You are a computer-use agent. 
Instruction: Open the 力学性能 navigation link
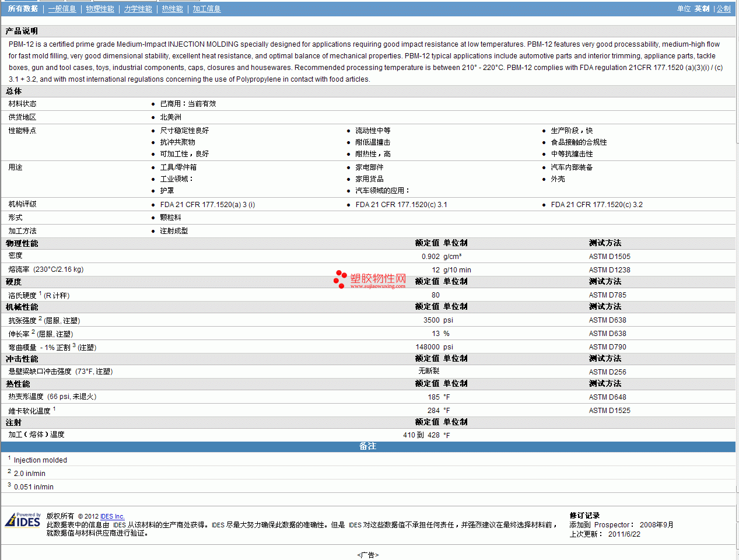[138, 9]
